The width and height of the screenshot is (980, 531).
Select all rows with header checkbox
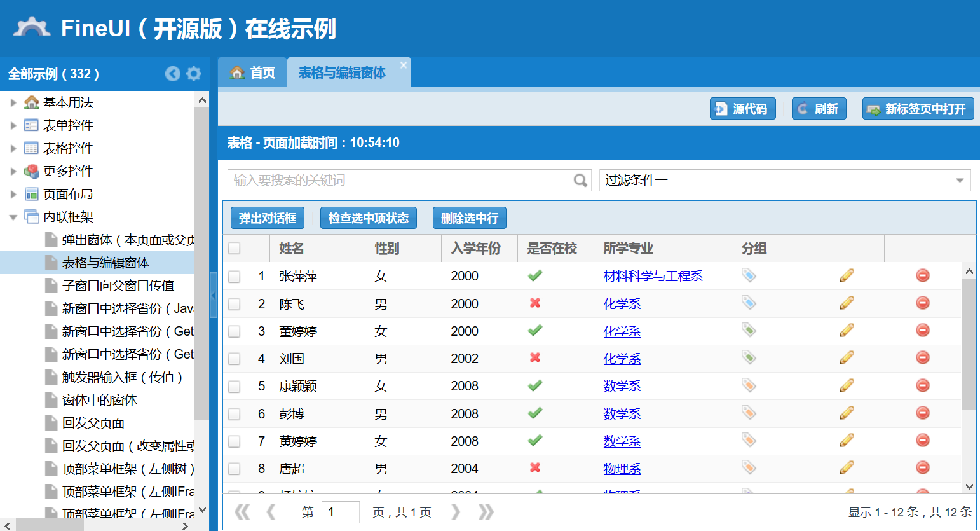pyautogui.click(x=235, y=249)
